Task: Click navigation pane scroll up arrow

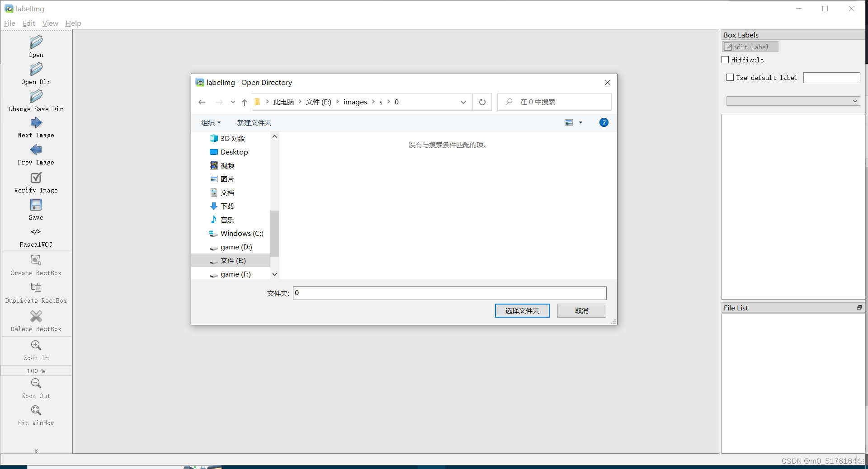Action: [x=274, y=136]
